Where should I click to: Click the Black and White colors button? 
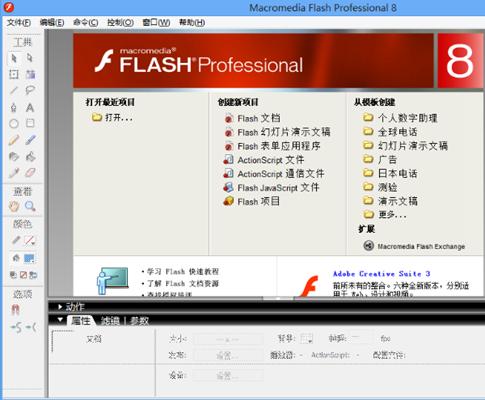[13, 275]
